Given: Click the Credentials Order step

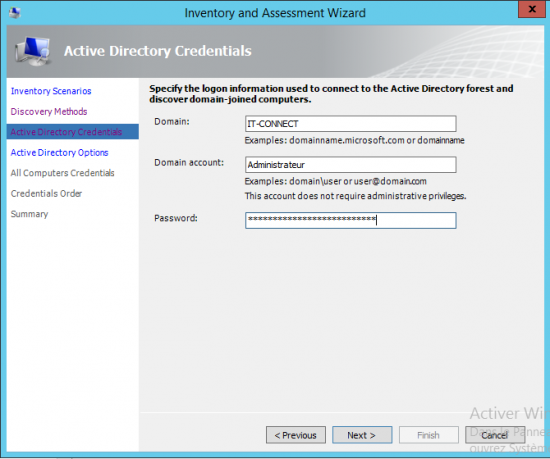Looking at the screenshot, I should tap(46, 194).
